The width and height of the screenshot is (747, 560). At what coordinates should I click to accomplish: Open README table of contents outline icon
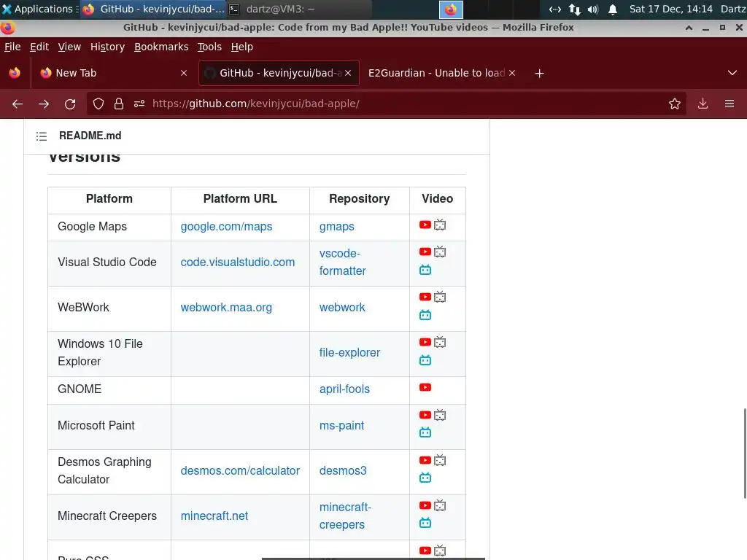point(42,136)
